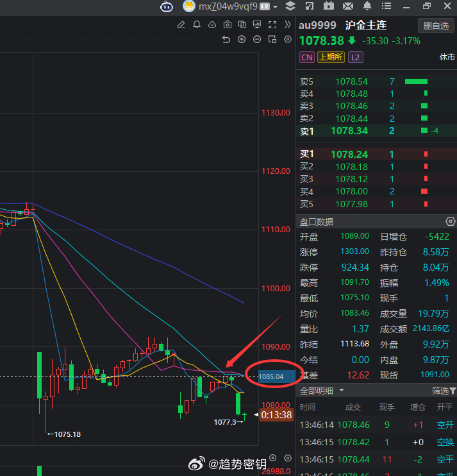Viewport: 457px width, 476px height.
Task: Click the 开盘 value 1089.00
Action: (355, 236)
